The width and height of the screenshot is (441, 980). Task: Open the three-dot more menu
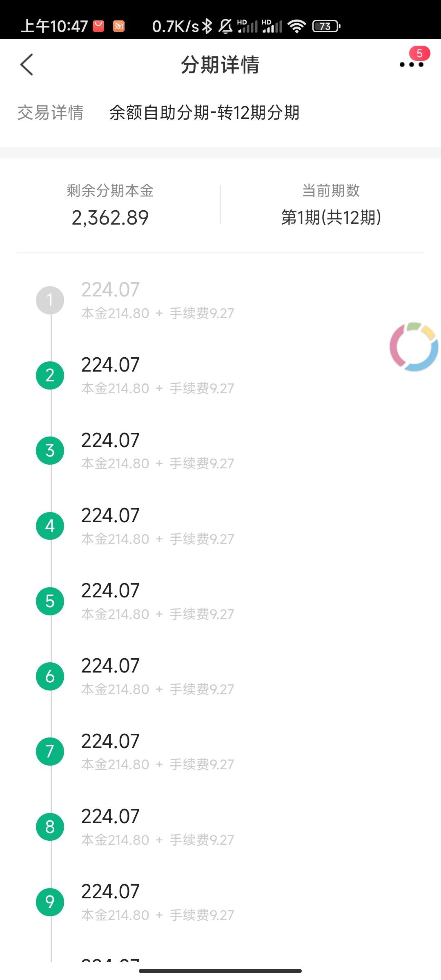[x=411, y=65]
